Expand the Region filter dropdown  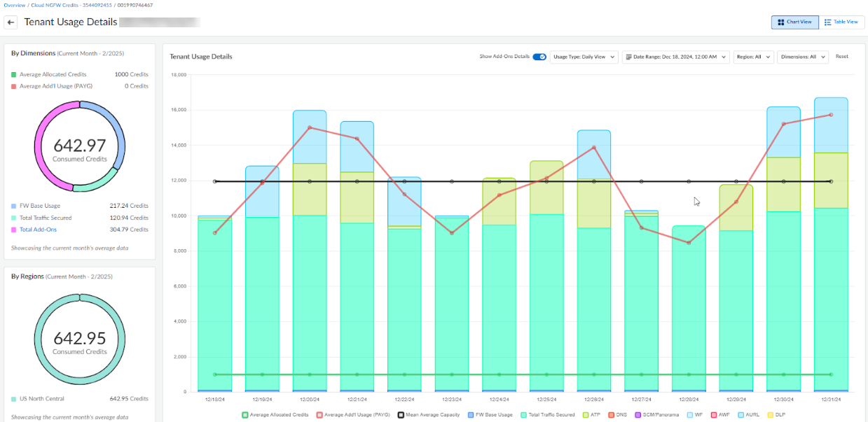753,57
